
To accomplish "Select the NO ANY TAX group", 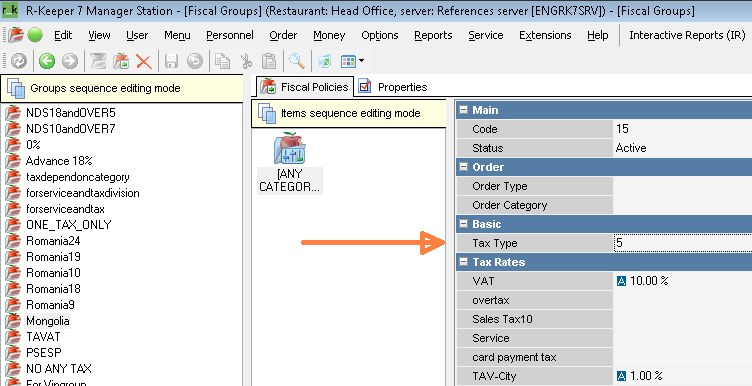I will pyautogui.click(x=59, y=369).
